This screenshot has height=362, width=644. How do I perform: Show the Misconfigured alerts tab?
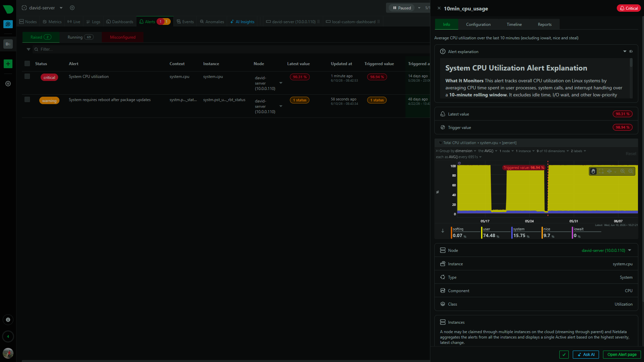coord(123,37)
